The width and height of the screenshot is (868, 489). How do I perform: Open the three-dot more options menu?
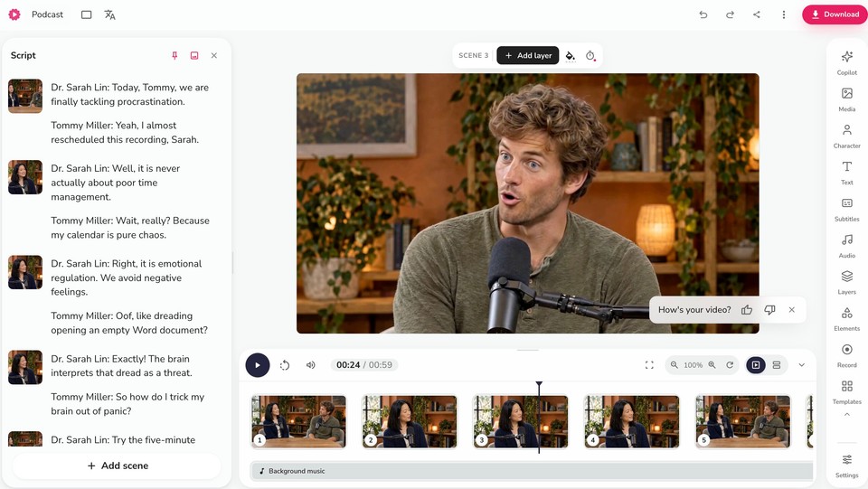783,14
